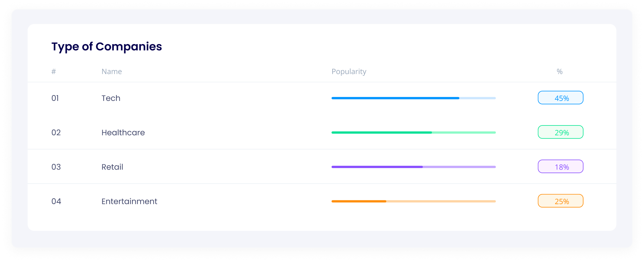Click the 25% badge
Image resolution: width=644 pixels, height=262 pixels.
click(561, 201)
